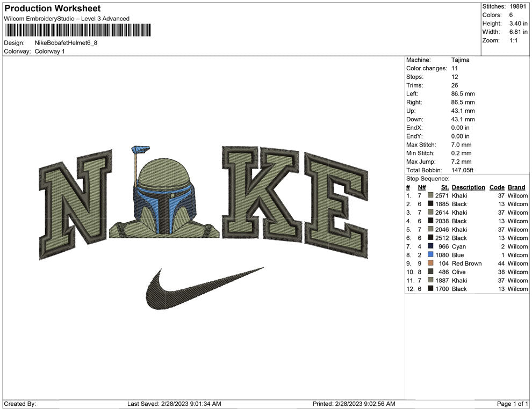Click the design name "NikeBobafetHelmet6_8"

click(x=66, y=43)
